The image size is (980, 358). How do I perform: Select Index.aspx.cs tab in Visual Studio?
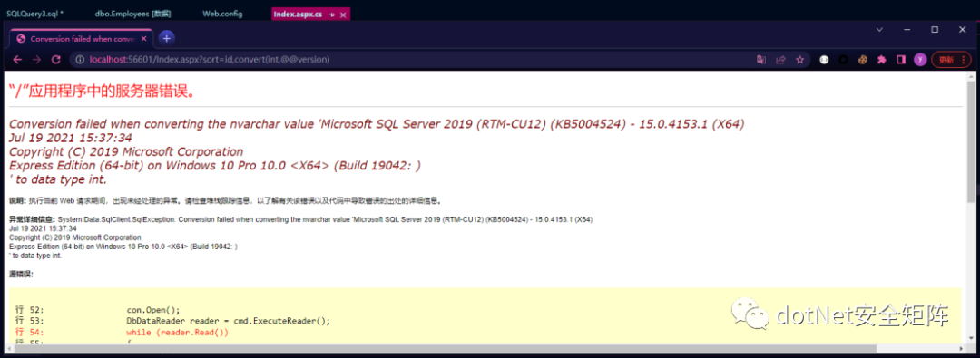[299, 14]
